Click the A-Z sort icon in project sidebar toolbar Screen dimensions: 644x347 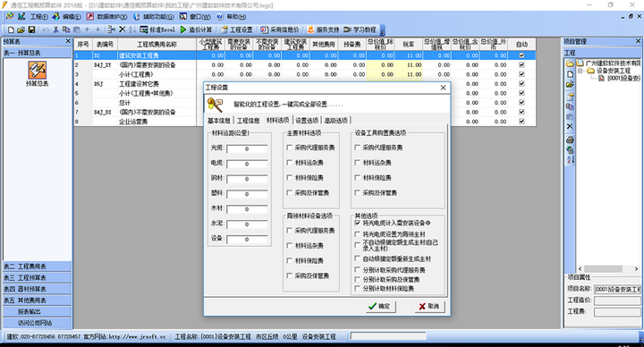(x=570, y=160)
